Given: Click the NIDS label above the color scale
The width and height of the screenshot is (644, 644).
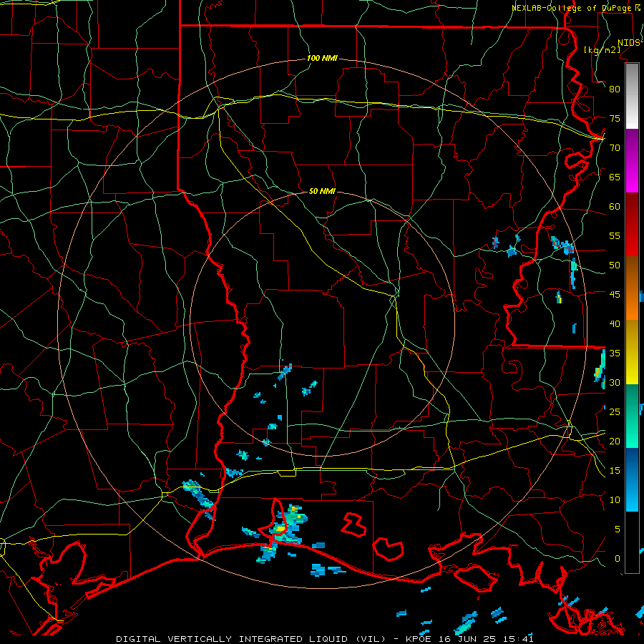Looking at the screenshot, I should coord(628,43).
